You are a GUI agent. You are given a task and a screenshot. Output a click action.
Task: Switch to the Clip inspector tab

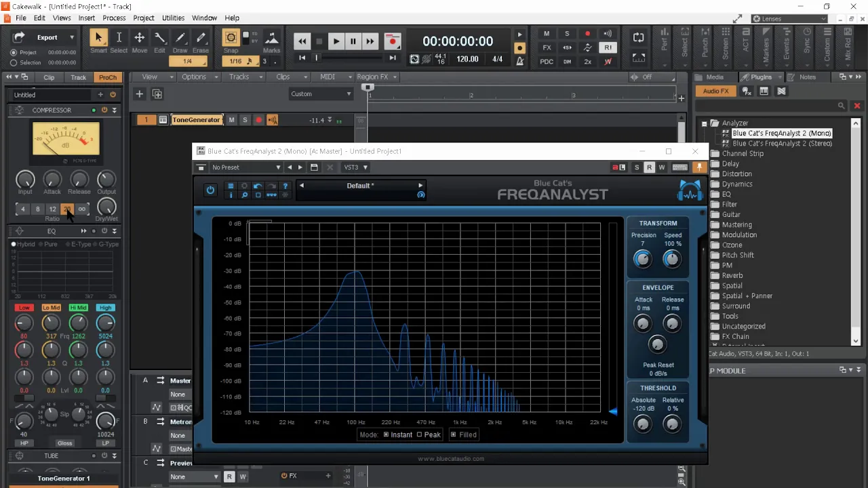point(49,77)
